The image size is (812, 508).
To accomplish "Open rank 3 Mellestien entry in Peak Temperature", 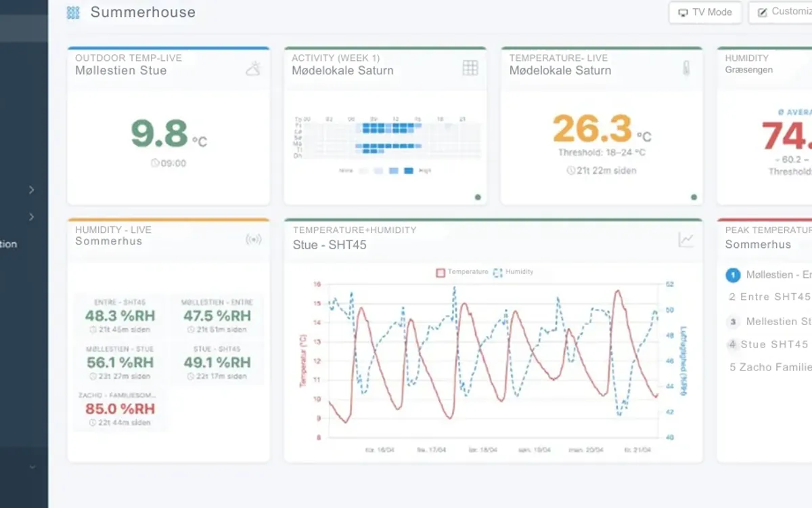I will (769, 322).
